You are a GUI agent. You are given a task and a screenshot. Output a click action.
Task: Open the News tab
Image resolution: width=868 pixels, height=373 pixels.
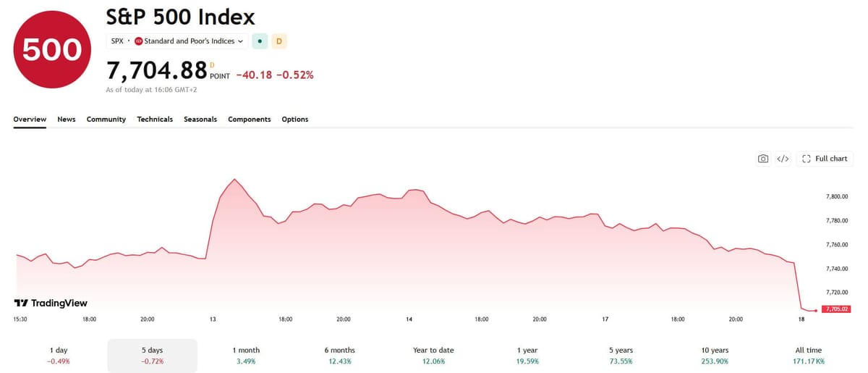[x=67, y=120]
